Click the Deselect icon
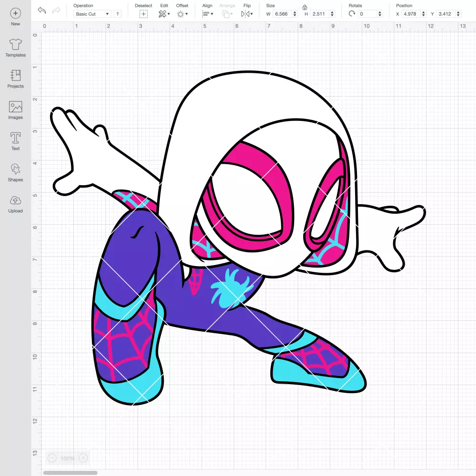This screenshot has width=476, height=476. [x=143, y=14]
